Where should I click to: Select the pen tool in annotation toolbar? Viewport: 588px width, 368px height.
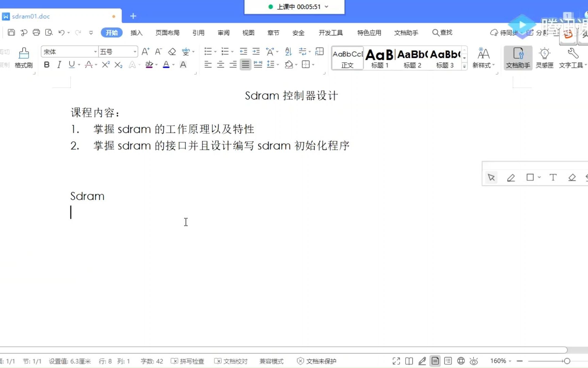coord(511,178)
